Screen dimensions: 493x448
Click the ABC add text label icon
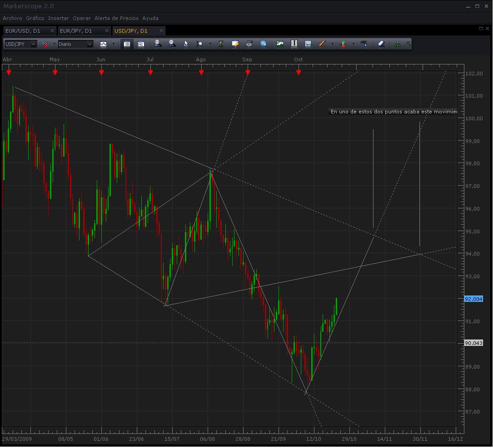click(364, 44)
